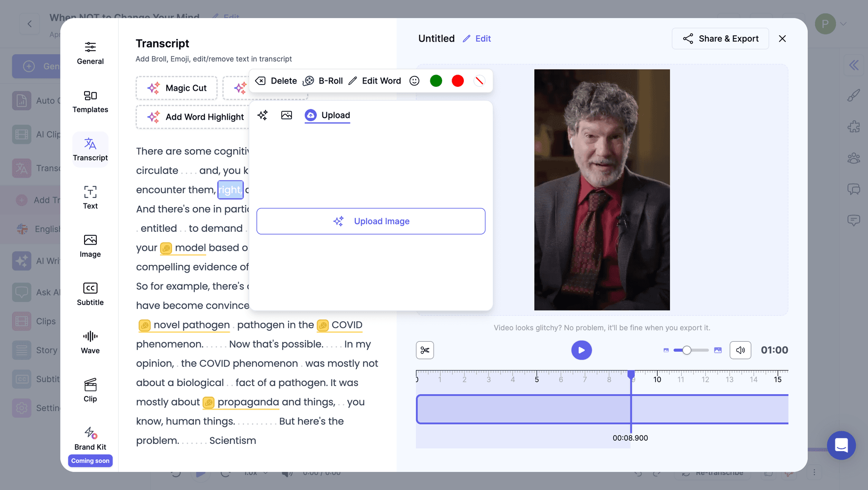868x490 pixels.
Task: Collapse the right sidebar double chevron
Action: (x=854, y=66)
